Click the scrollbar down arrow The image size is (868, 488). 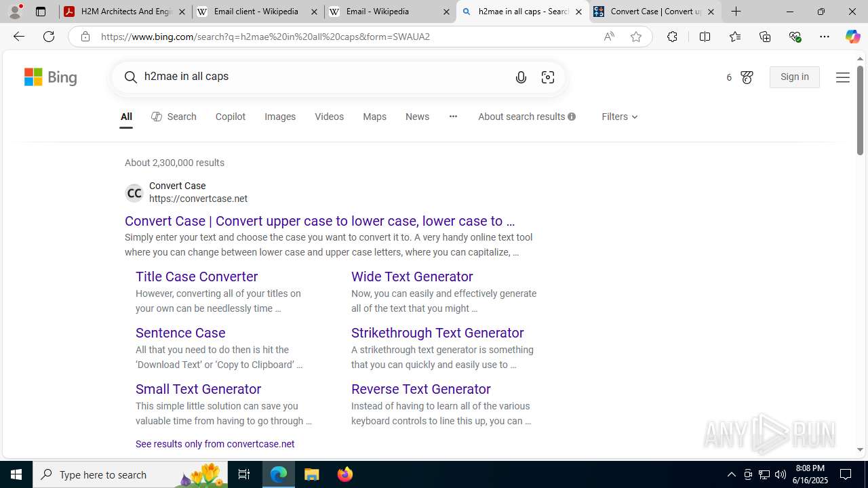click(x=860, y=449)
